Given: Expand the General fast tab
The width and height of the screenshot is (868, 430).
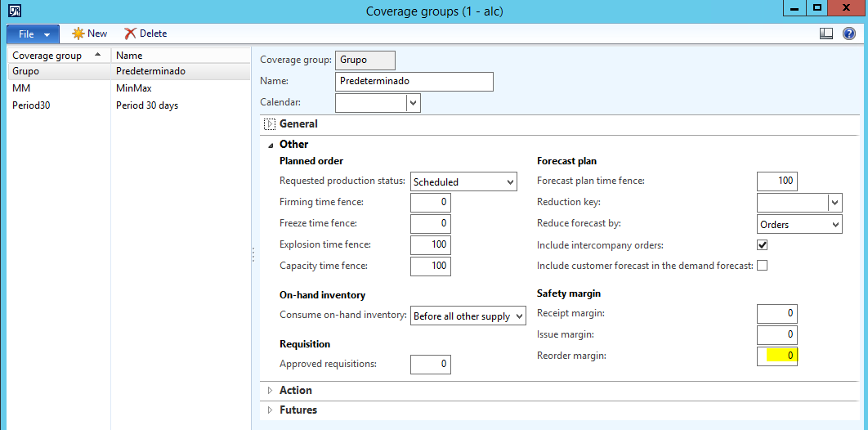Looking at the screenshot, I should (x=270, y=124).
